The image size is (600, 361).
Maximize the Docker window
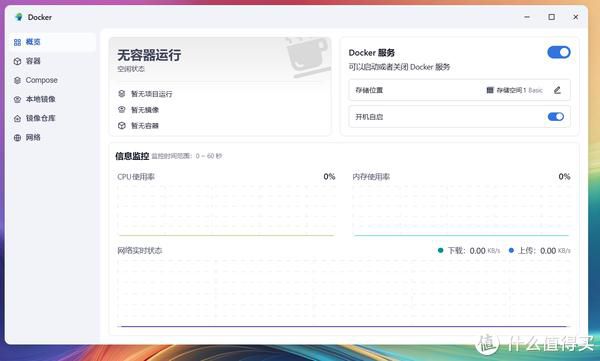point(551,17)
